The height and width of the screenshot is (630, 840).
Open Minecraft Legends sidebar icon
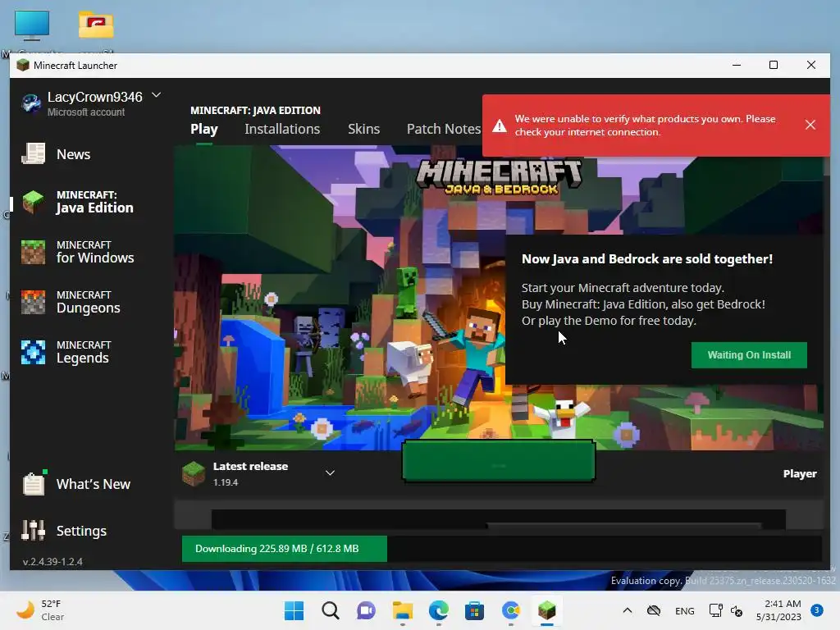pos(33,352)
